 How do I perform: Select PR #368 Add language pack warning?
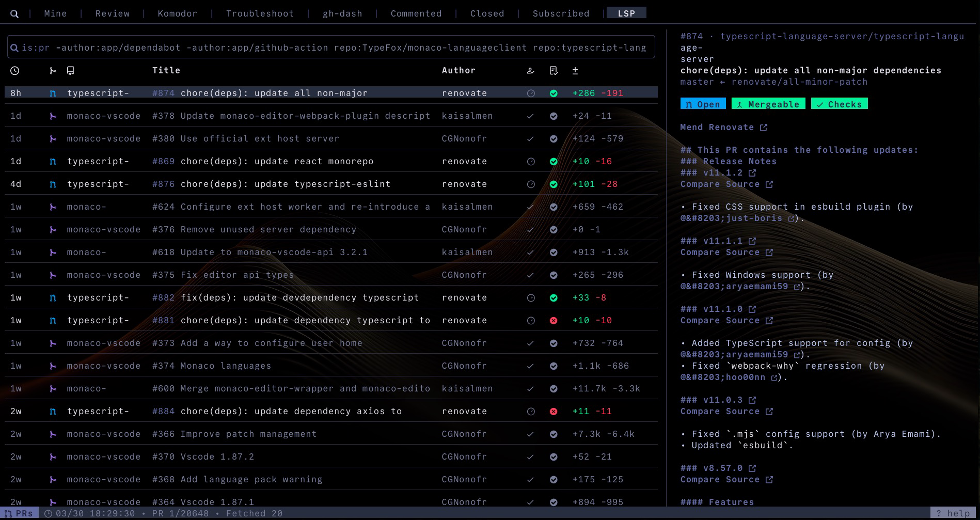331,480
